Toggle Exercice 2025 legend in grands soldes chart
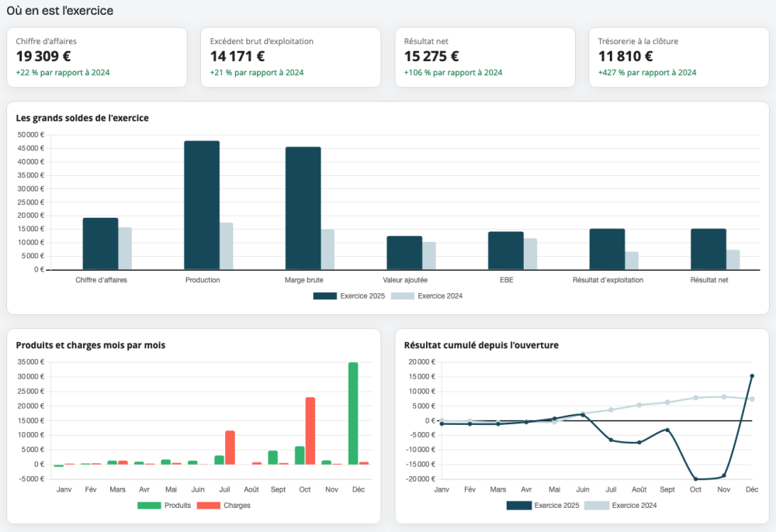Viewport: 776px width, 532px height. pos(349,295)
